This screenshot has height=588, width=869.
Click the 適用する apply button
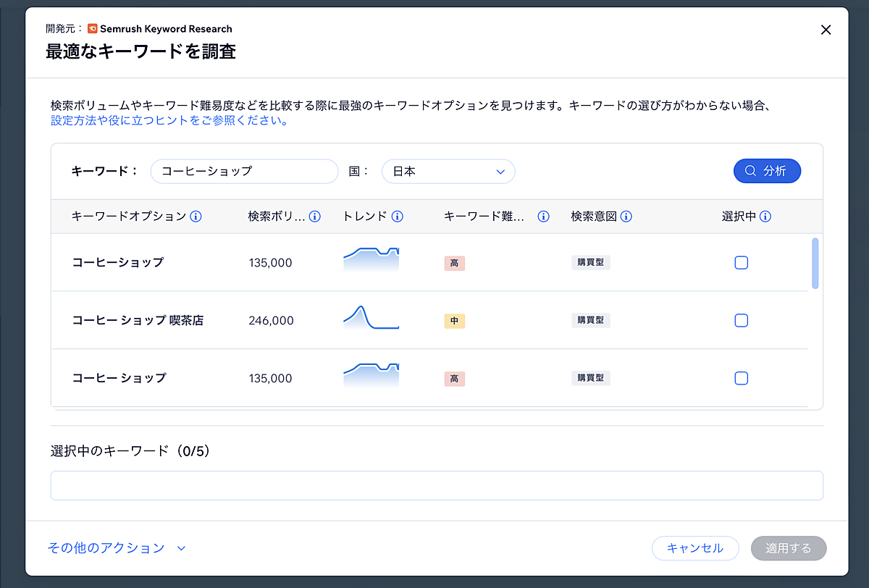point(789,548)
